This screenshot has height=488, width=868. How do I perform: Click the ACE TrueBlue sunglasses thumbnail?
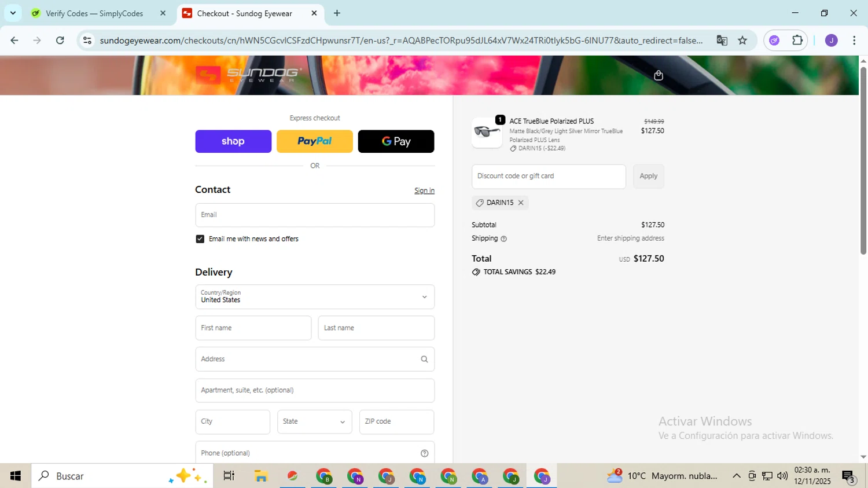tap(487, 133)
